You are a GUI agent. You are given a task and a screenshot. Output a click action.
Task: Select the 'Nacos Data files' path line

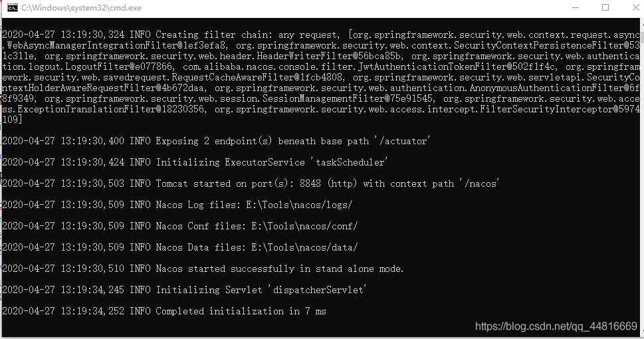coord(180,247)
